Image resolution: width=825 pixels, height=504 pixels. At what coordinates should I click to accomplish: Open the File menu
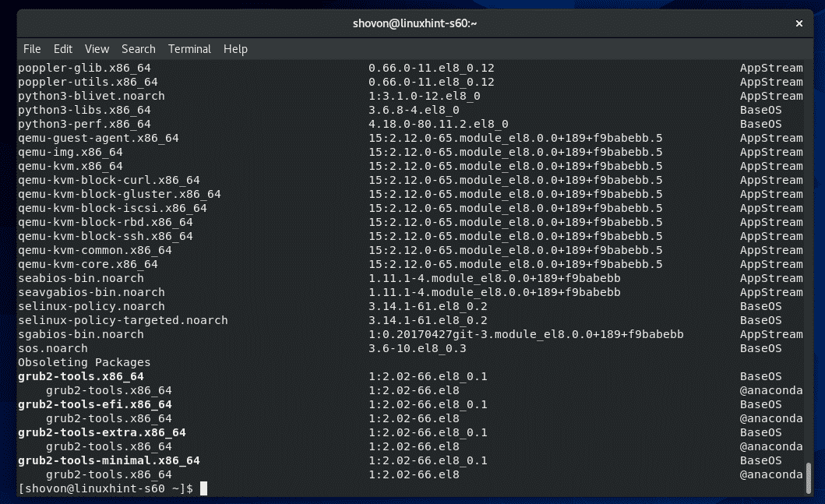(x=32, y=48)
